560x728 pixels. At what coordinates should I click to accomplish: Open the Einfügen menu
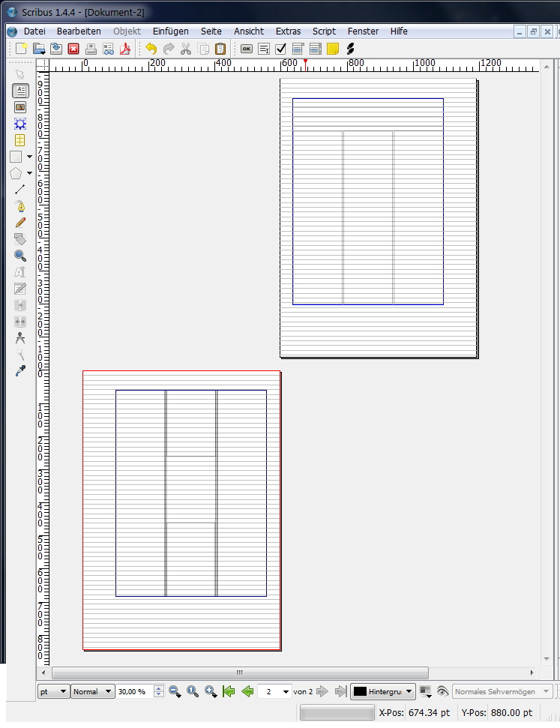tap(170, 31)
